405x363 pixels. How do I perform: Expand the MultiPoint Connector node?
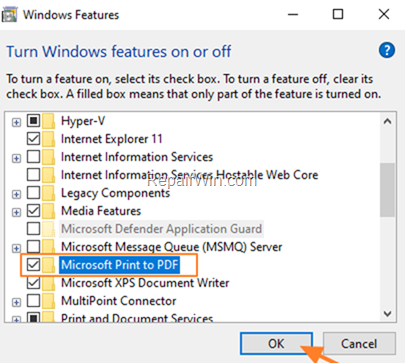(16, 302)
